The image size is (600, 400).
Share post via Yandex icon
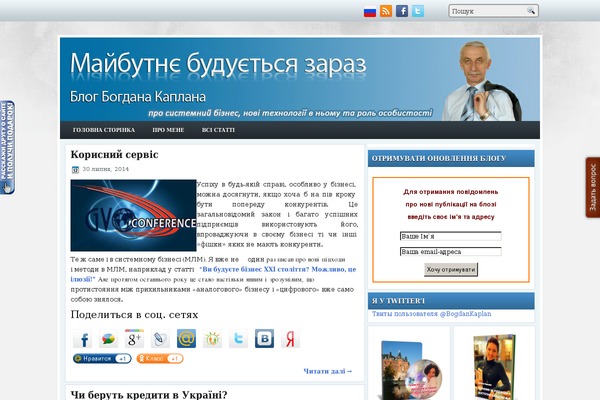point(290,339)
